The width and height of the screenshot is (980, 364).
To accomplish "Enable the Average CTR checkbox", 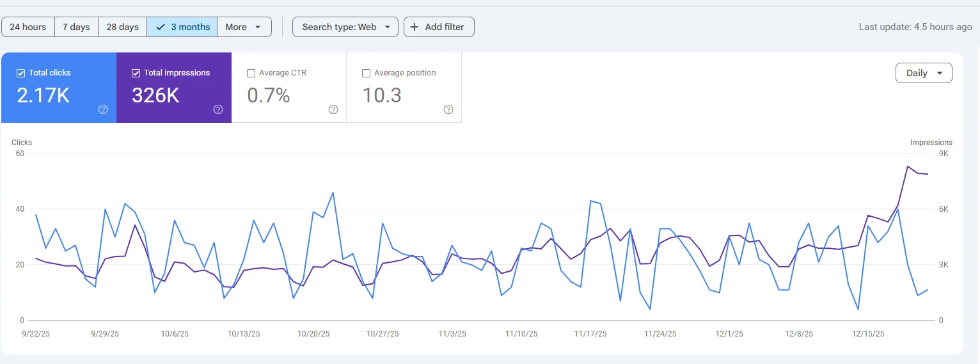I will (251, 73).
